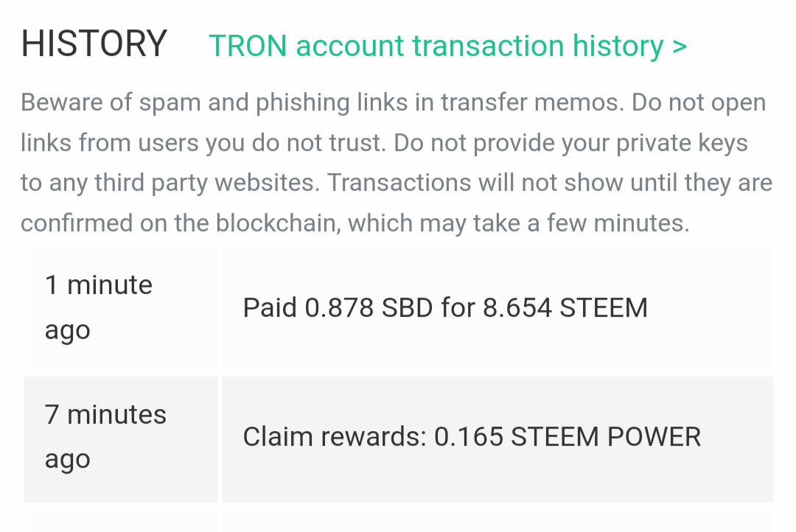Click the word 'Paid' in first transaction
The height and width of the screenshot is (532, 796).
coord(270,307)
